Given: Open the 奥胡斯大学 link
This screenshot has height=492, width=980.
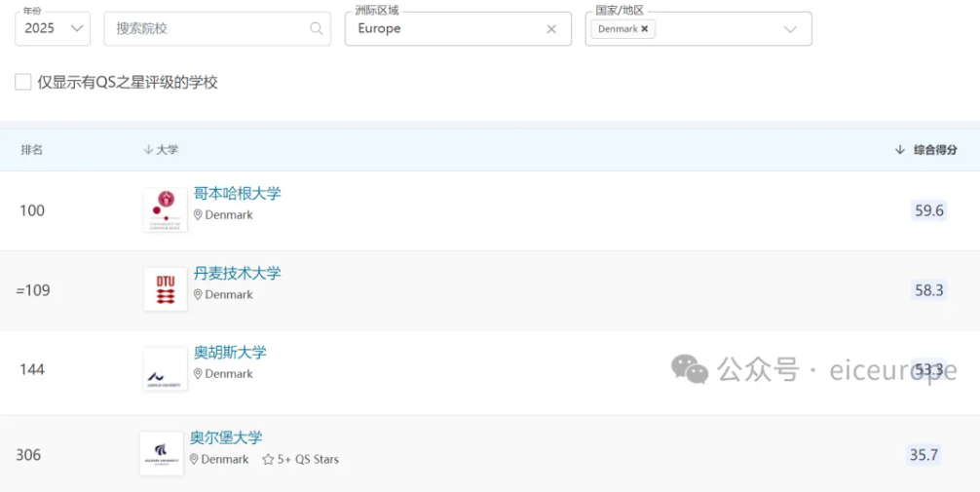Looking at the screenshot, I should tap(230, 352).
